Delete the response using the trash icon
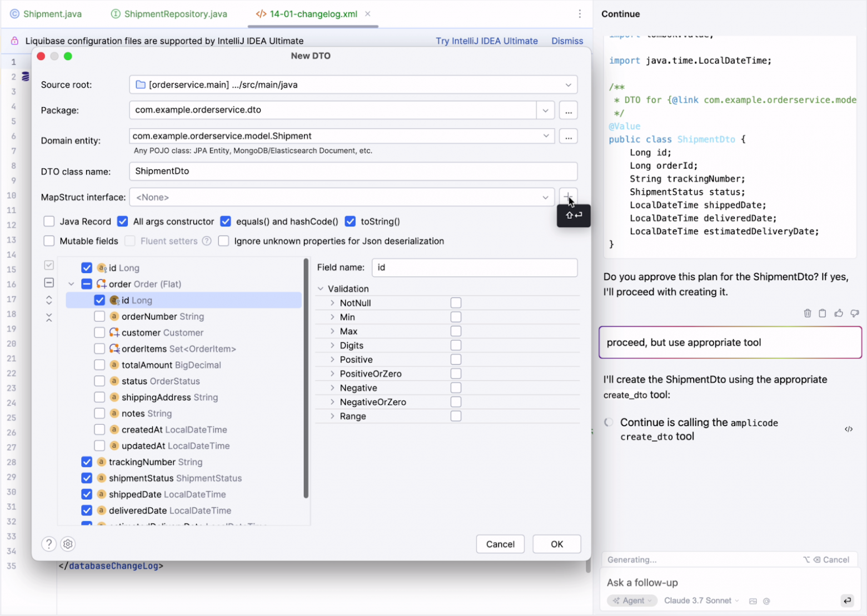867x616 pixels. point(808,313)
